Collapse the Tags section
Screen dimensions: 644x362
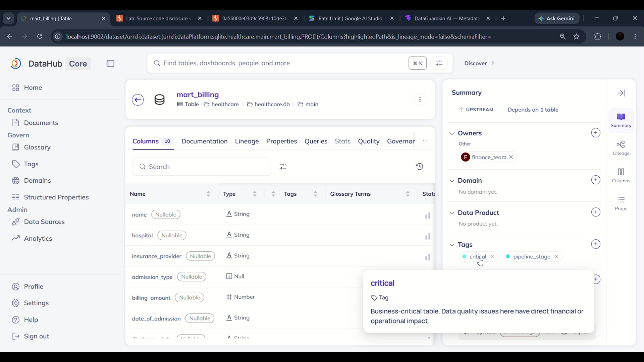click(452, 245)
